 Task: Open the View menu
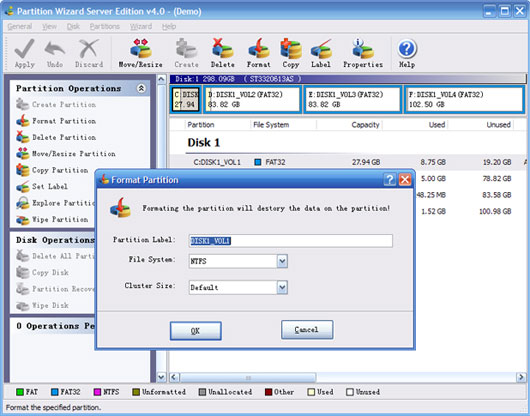click(x=49, y=26)
